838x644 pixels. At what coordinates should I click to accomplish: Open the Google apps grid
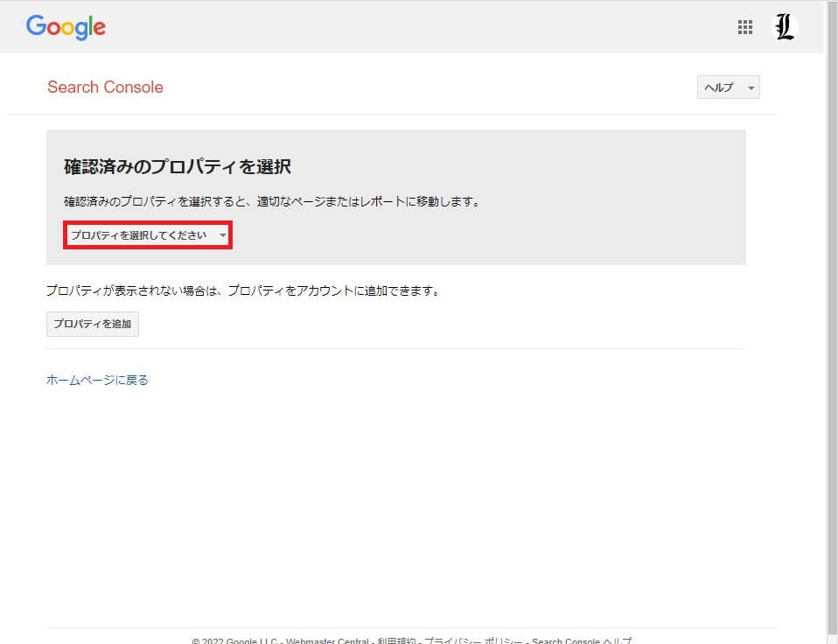[745, 27]
